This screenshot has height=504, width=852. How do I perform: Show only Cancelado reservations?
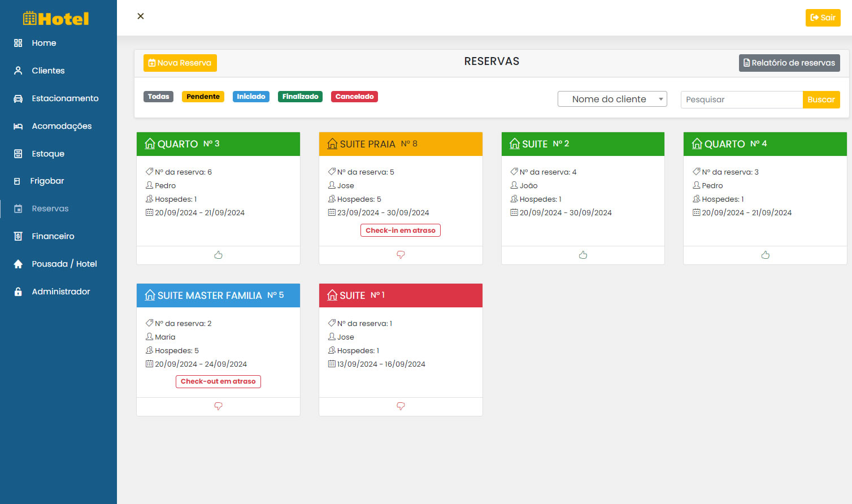(x=354, y=97)
